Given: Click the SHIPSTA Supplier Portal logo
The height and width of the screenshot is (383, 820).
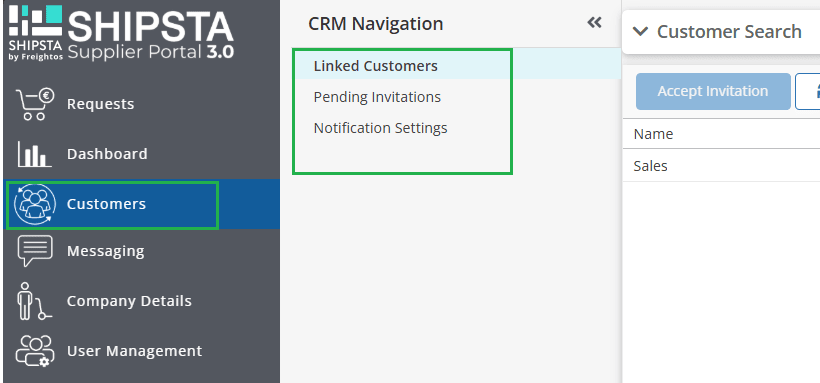Looking at the screenshot, I should [x=121, y=33].
